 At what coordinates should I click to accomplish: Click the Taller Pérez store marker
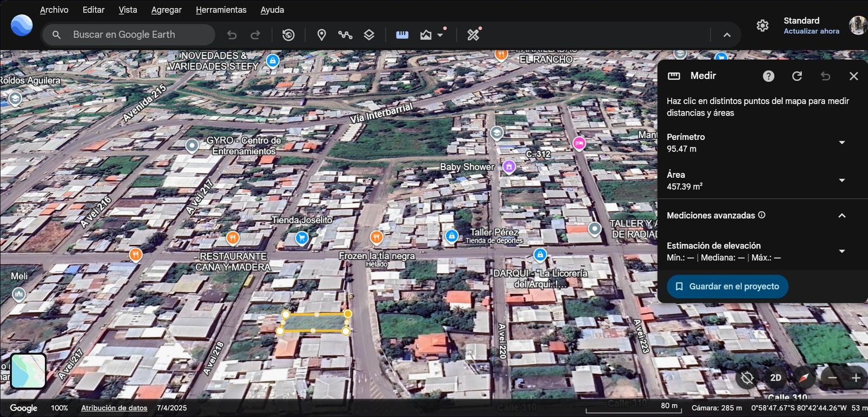451,236
